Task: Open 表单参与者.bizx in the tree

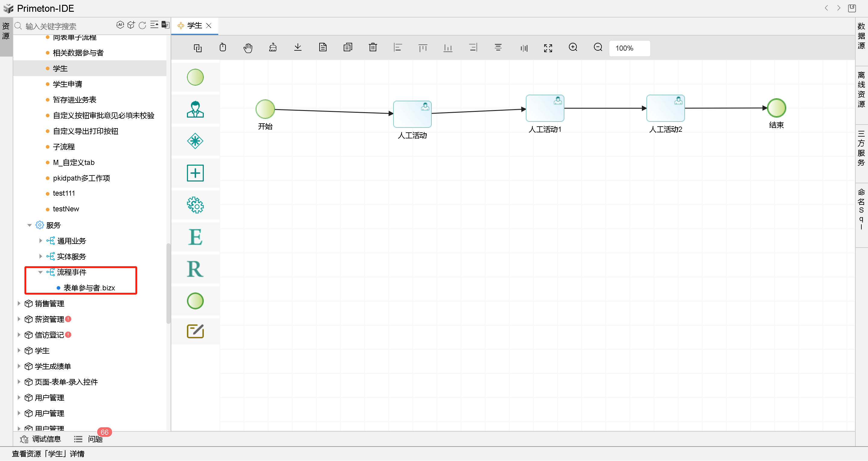Action: click(89, 287)
